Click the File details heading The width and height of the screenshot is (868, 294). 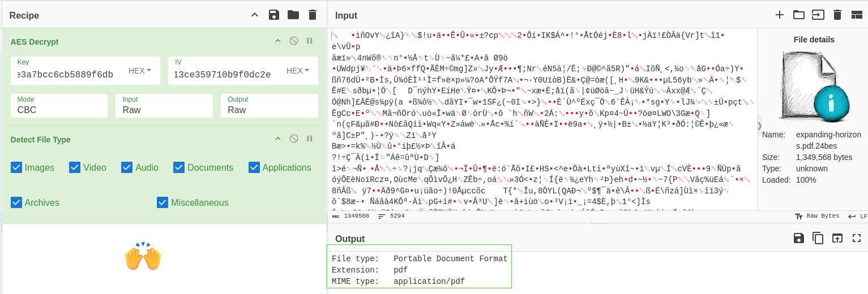point(814,40)
